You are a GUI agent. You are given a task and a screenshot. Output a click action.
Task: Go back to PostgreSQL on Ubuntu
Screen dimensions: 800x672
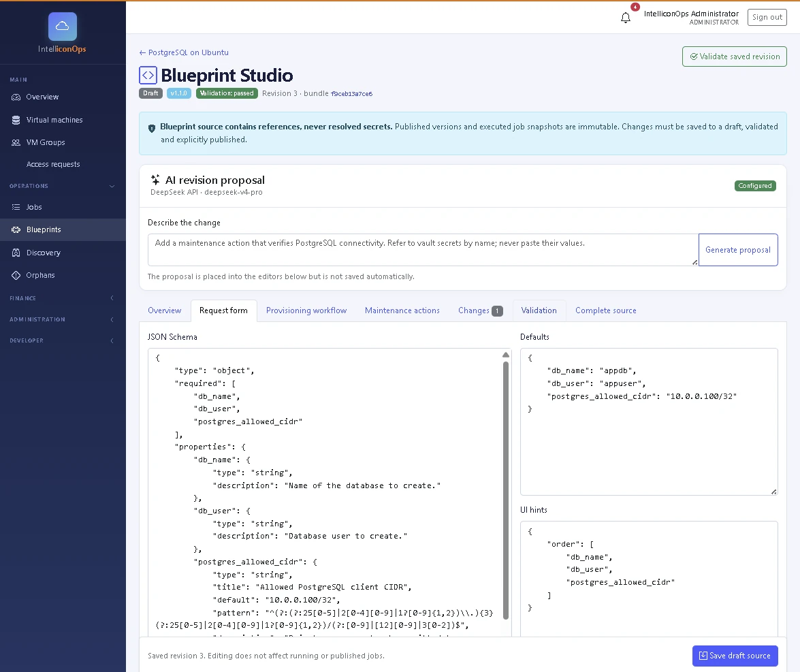pyautogui.click(x=184, y=52)
